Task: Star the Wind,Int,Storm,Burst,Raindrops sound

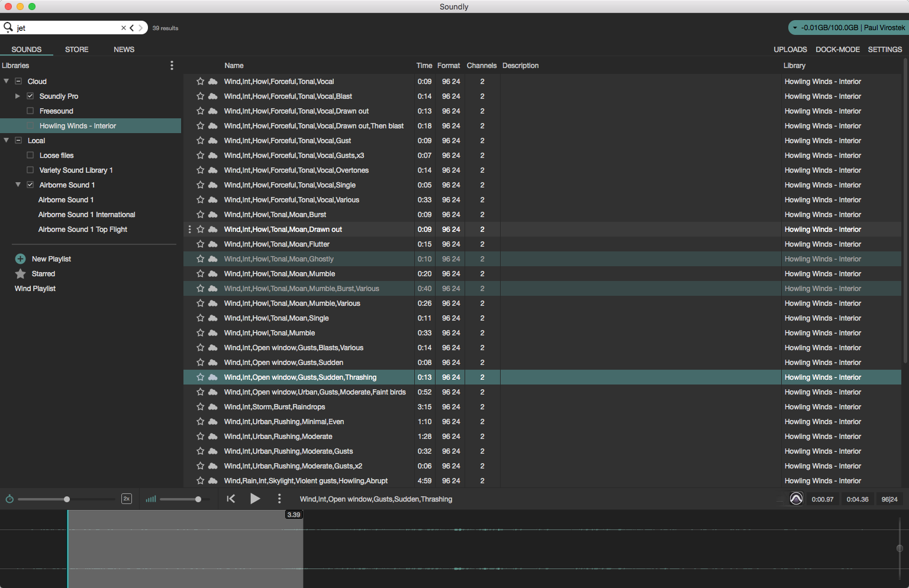Action: [x=200, y=406]
